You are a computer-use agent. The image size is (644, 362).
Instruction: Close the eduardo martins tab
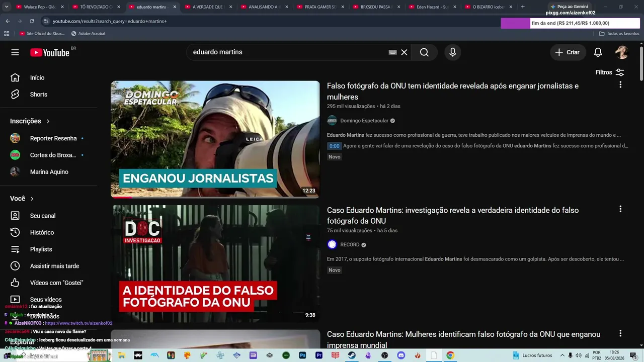[175, 7]
